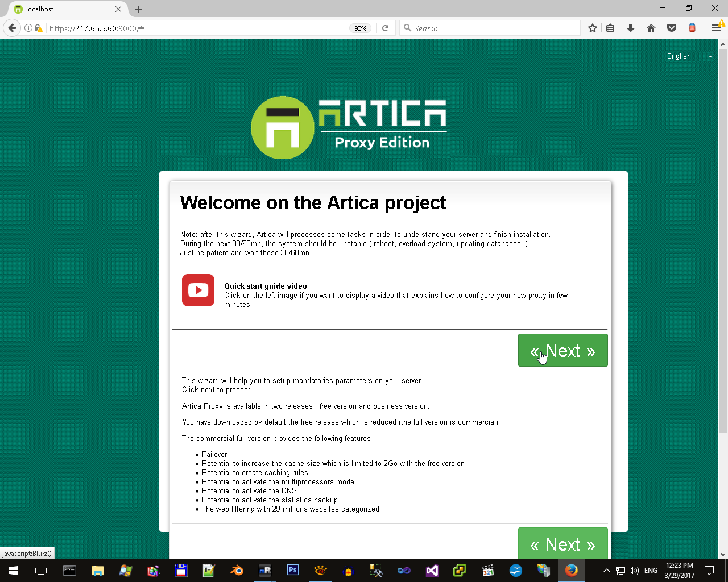Open the volume control tray icon
728x582 pixels.
click(634, 571)
